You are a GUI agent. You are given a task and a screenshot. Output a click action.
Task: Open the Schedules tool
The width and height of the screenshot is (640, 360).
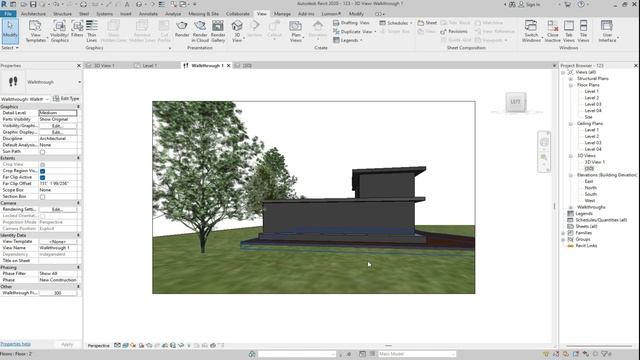(396, 23)
